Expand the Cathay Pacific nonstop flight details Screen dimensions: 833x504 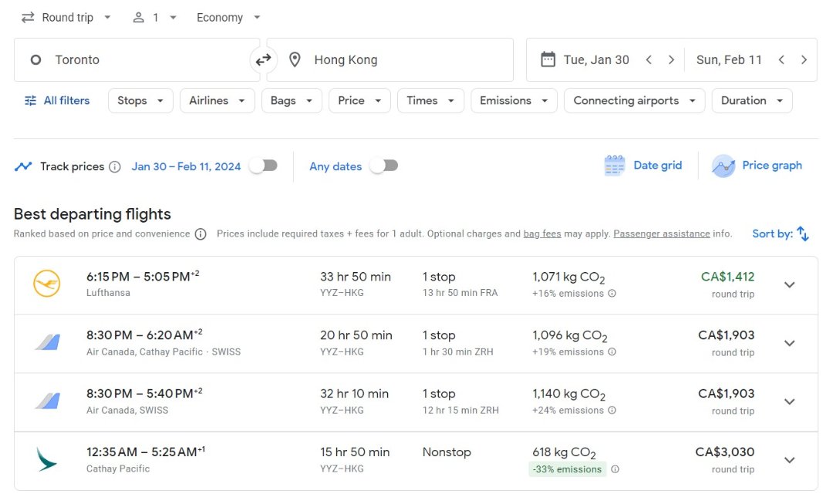pyautogui.click(x=789, y=460)
